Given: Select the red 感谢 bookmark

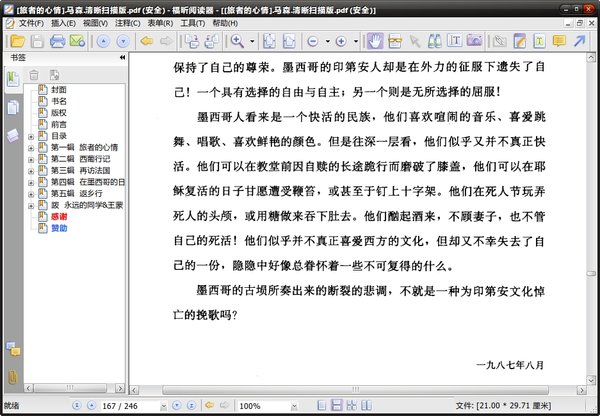Looking at the screenshot, I should pos(59,217).
